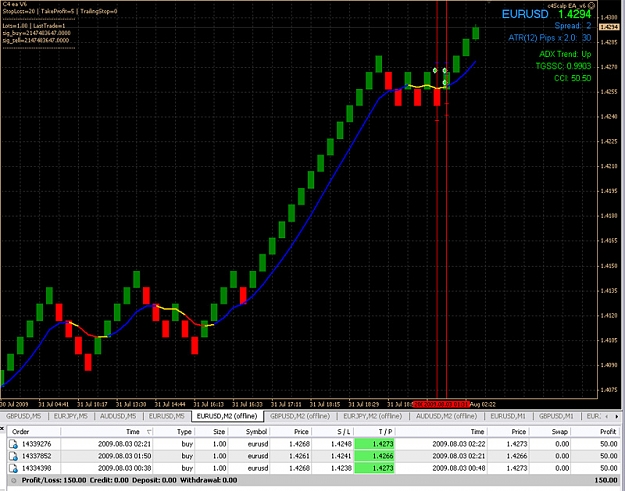Click the EURUSD symbol label on chart
The height and width of the screenshot is (491, 625).
coord(525,14)
